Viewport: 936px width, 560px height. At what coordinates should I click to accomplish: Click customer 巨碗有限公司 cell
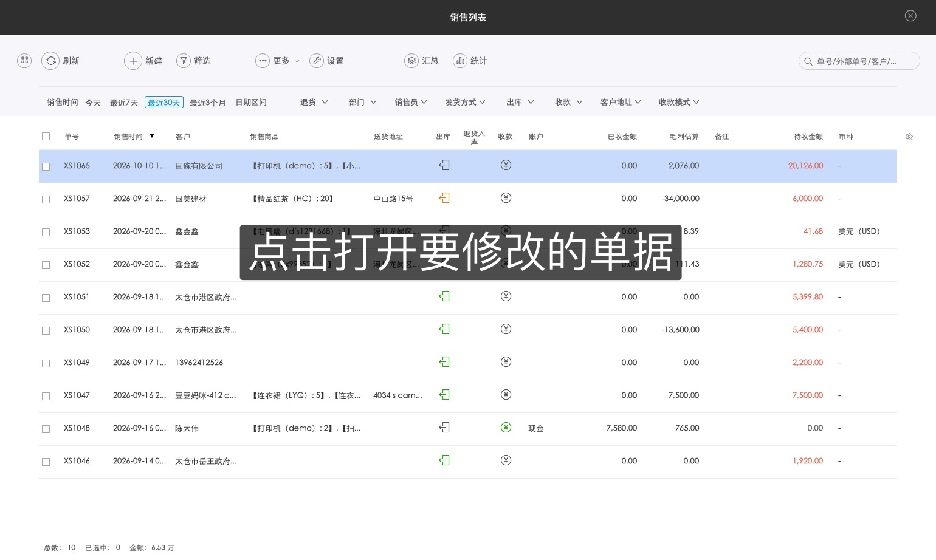[199, 166]
